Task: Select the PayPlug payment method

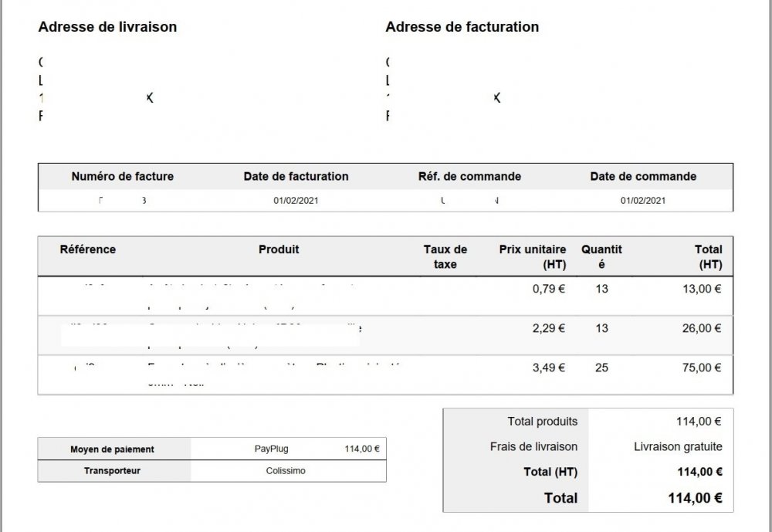Action: (x=272, y=449)
